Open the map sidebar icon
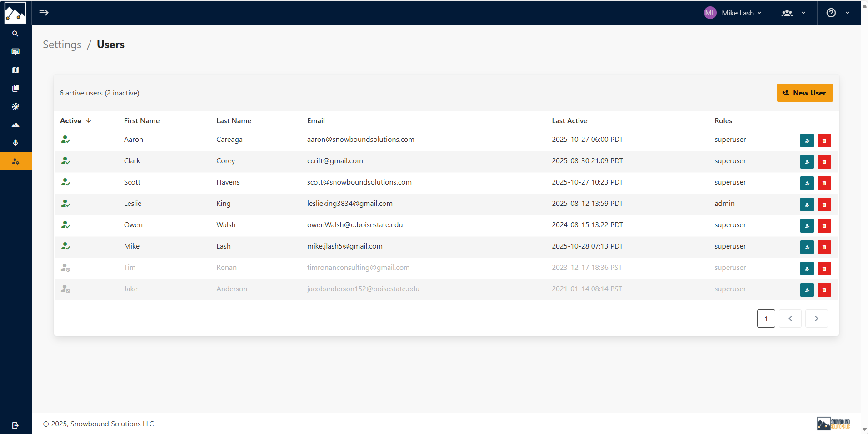Viewport: 868px width, 434px height. tap(15, 70)
